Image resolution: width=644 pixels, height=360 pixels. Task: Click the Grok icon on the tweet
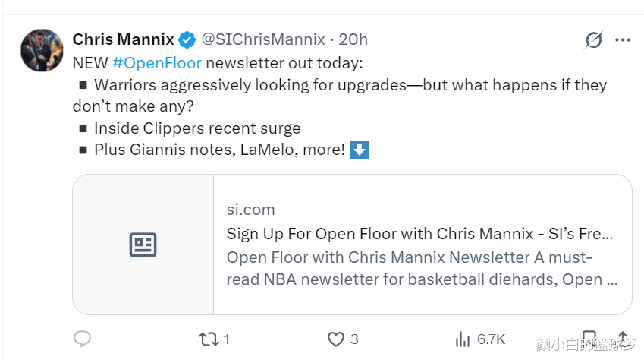(593, 39)
